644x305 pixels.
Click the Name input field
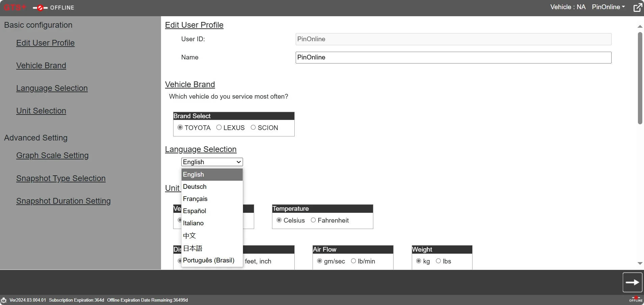453,57
